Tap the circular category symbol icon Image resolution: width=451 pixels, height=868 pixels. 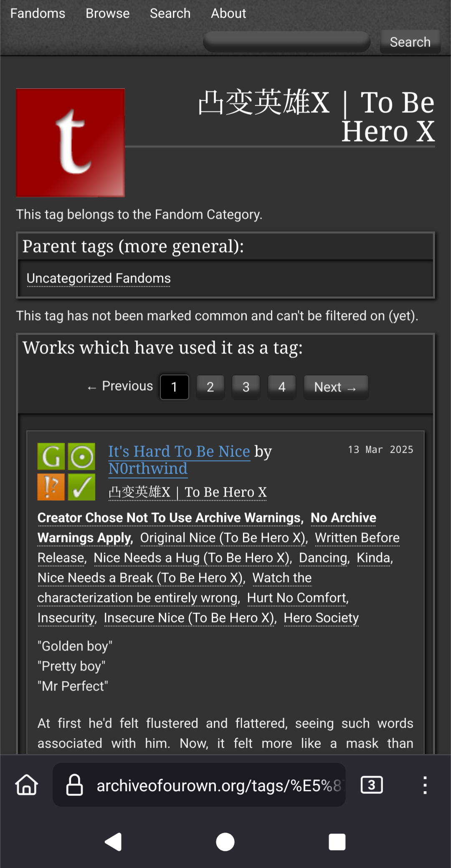(x=82, y=457)
